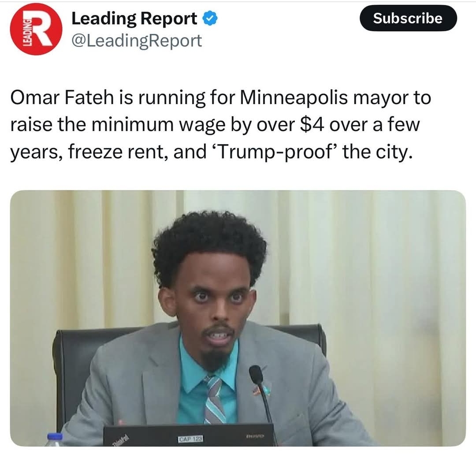476x454 pixels.
Task: Click the ThinkPad logo on the laptop lid
Action: click(121, 441)
